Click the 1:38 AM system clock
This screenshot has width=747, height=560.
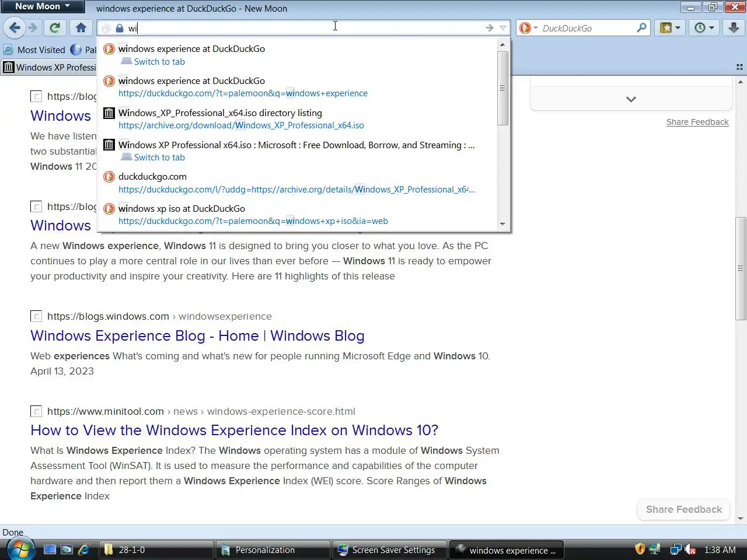(x=720, y=550)
